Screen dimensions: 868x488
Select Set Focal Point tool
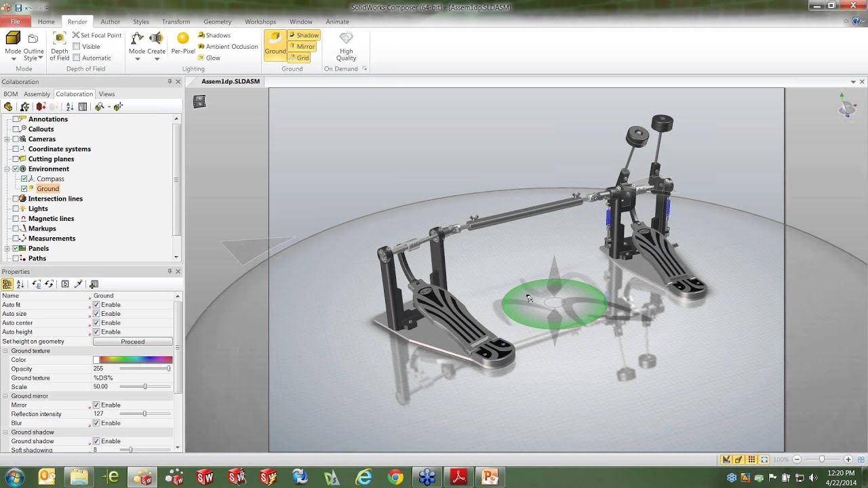point(96,35)
